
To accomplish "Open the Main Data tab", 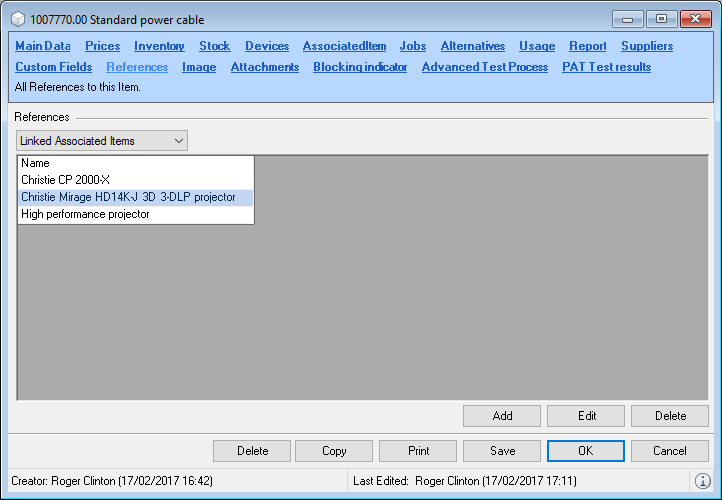I will click(43, 46).
